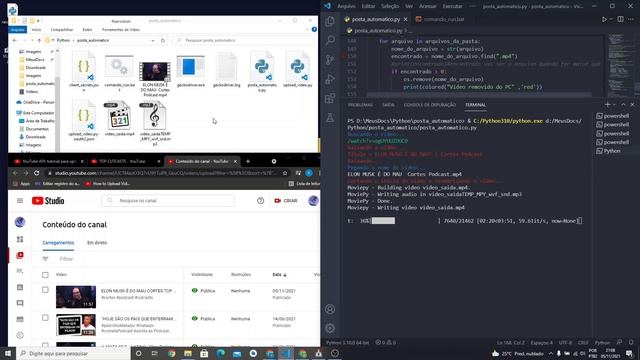640x360 pixels.
Task: Click the Filtrar filter field in Studio
Action: point(66,259)
